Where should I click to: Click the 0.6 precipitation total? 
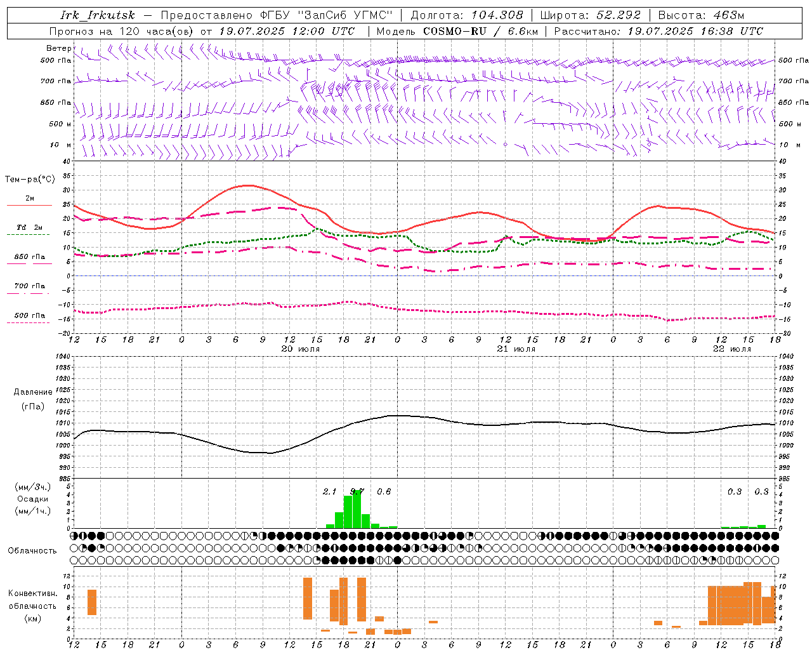click(384, 491)
